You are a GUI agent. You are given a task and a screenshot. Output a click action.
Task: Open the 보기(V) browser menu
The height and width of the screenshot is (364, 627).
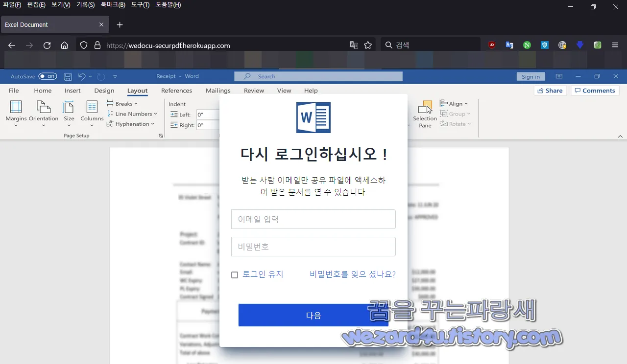point(61,5)
